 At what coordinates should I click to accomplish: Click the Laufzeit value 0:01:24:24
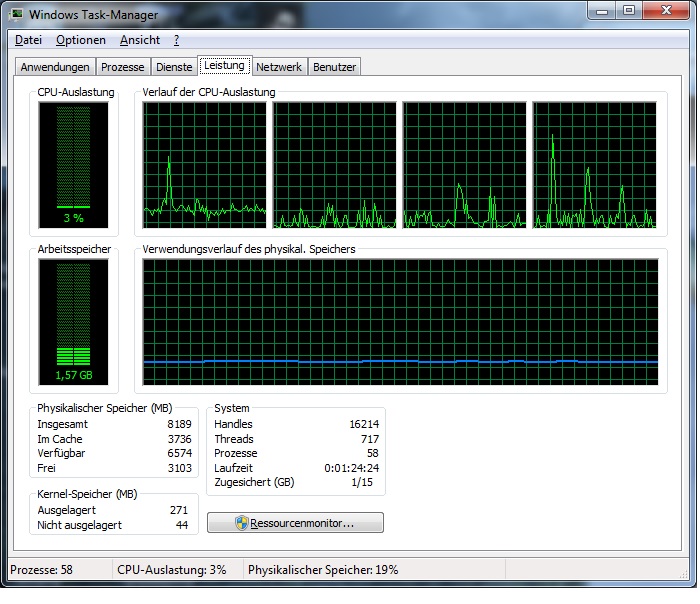point(351,468)
